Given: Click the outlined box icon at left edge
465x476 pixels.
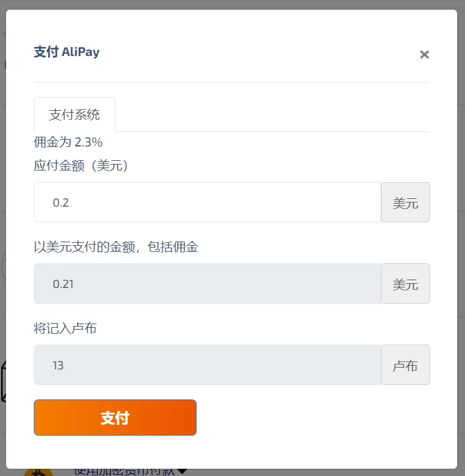Looking at the screenshot, I should 3,382.
